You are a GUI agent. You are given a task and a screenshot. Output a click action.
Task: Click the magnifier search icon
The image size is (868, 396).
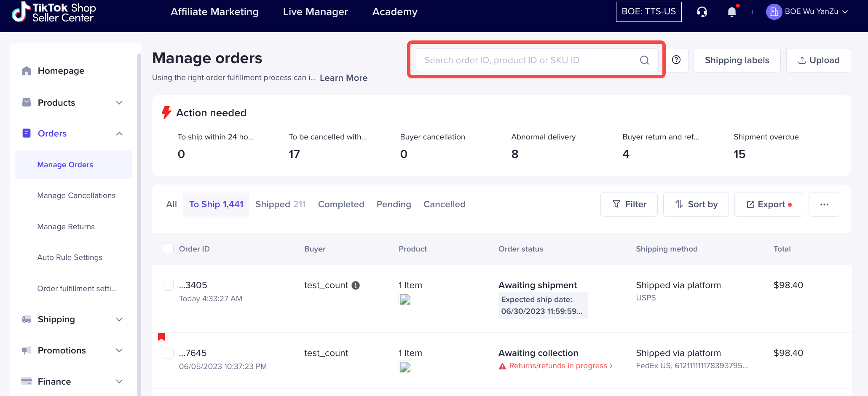pyautogui.click(x=644, y=60)
